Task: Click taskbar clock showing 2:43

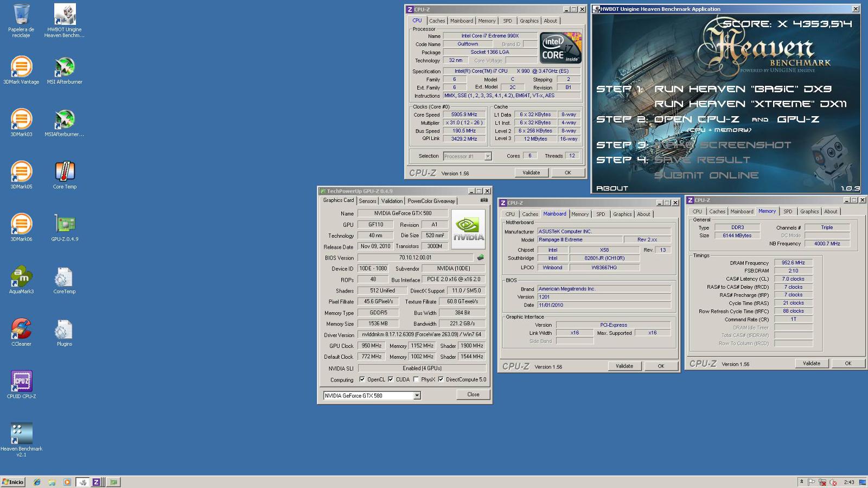Action: pyautogui.click(x=849, y=482)
